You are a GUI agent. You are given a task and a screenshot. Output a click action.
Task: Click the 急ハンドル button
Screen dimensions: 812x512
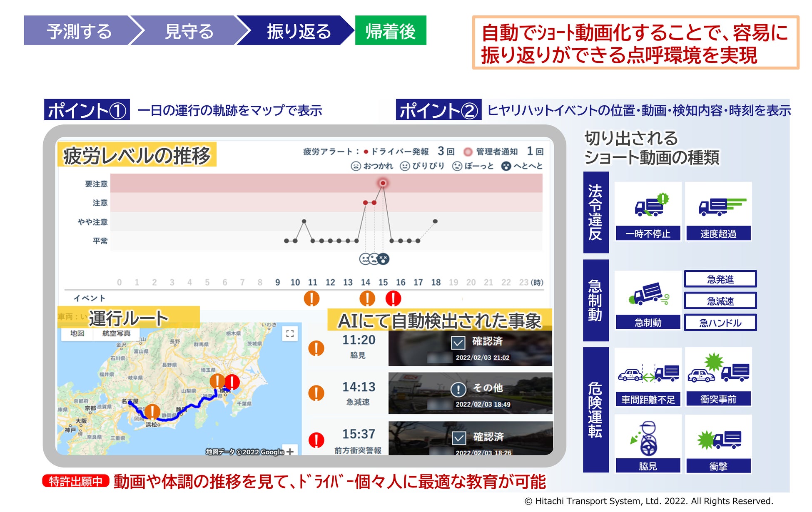(x=720, y=323)
